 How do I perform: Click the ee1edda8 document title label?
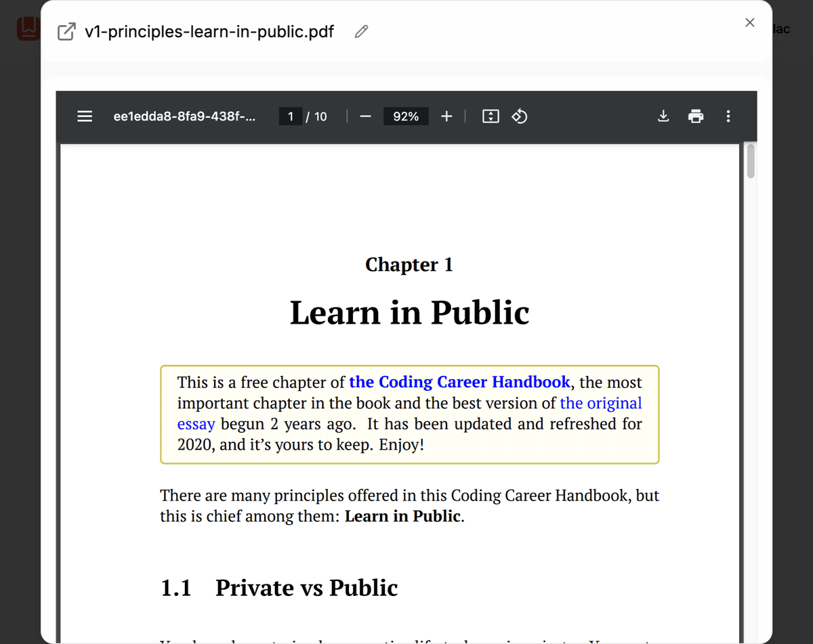[x=185, y=116]
